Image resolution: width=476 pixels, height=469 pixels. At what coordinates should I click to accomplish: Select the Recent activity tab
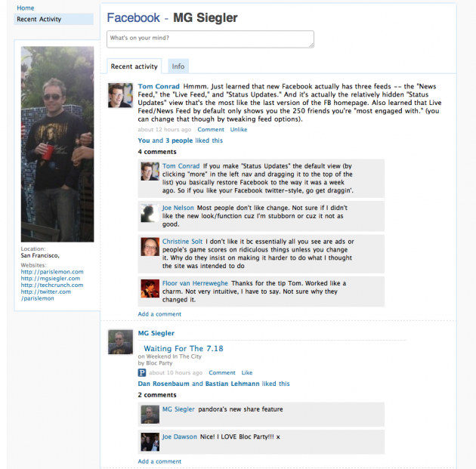[134, 66]
